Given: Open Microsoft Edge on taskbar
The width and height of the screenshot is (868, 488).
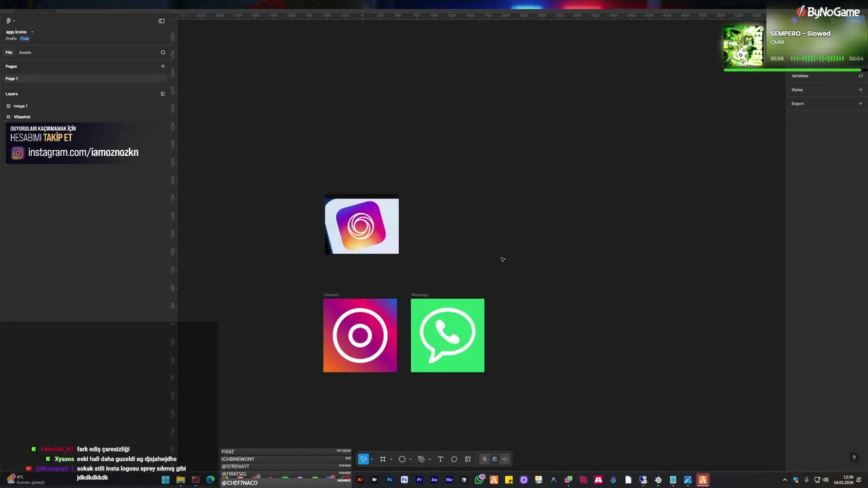Looking at the screenshot, I should (210, 480).
